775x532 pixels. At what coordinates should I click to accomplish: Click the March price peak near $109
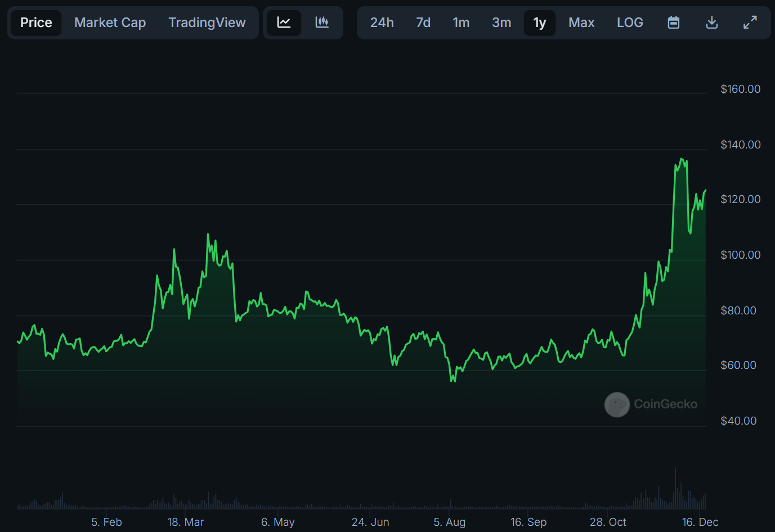[208, 234]
